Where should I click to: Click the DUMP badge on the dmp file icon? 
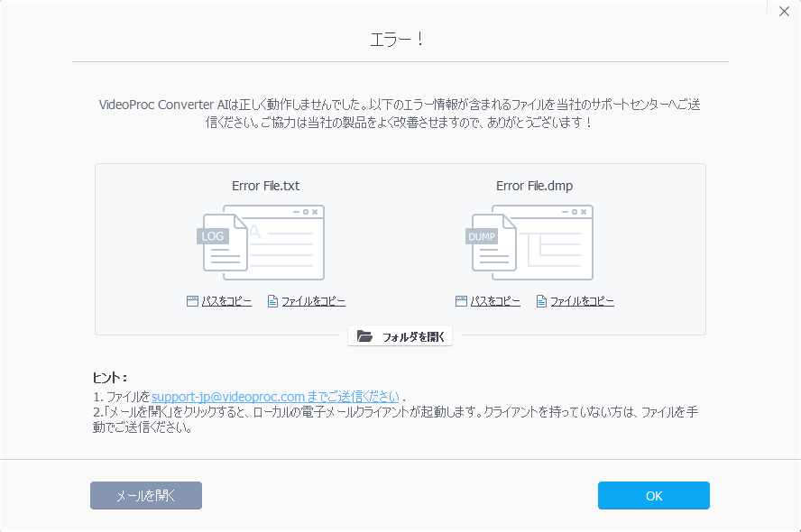pos(482,236)
